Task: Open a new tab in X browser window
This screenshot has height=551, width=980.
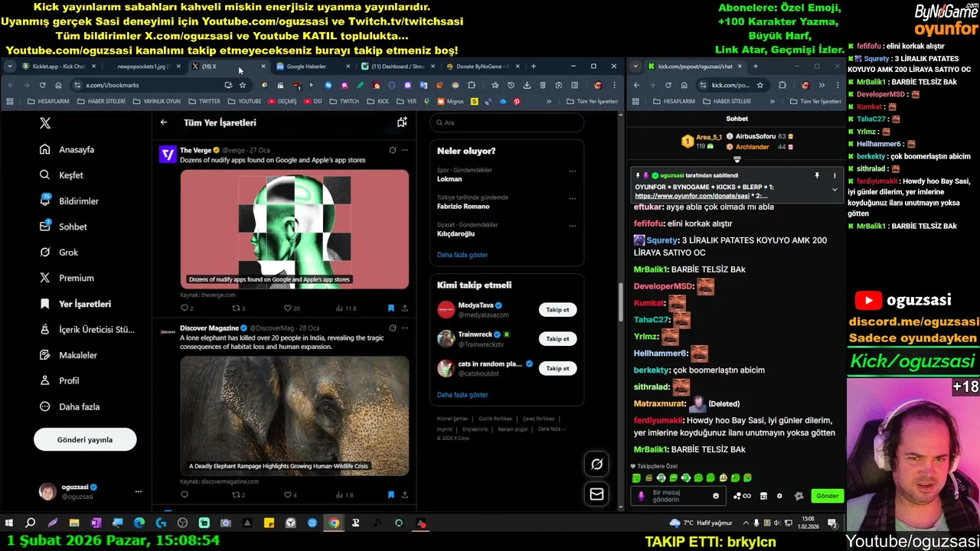Action: click(533, 67)
